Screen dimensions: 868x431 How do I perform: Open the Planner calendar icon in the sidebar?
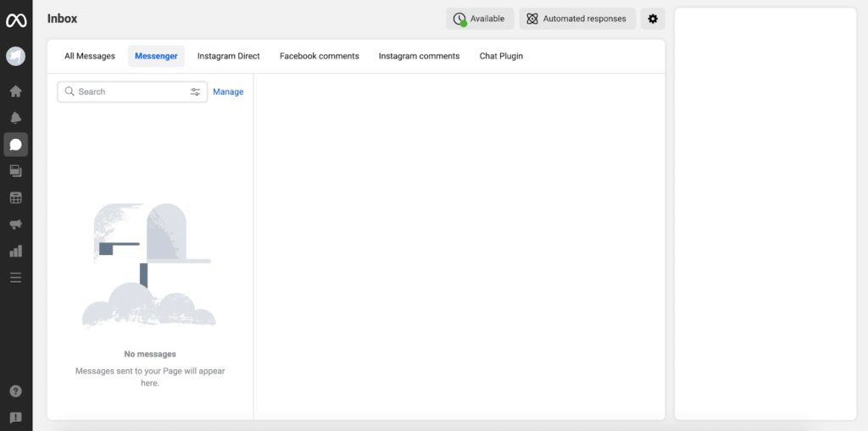tap(15, 198)
